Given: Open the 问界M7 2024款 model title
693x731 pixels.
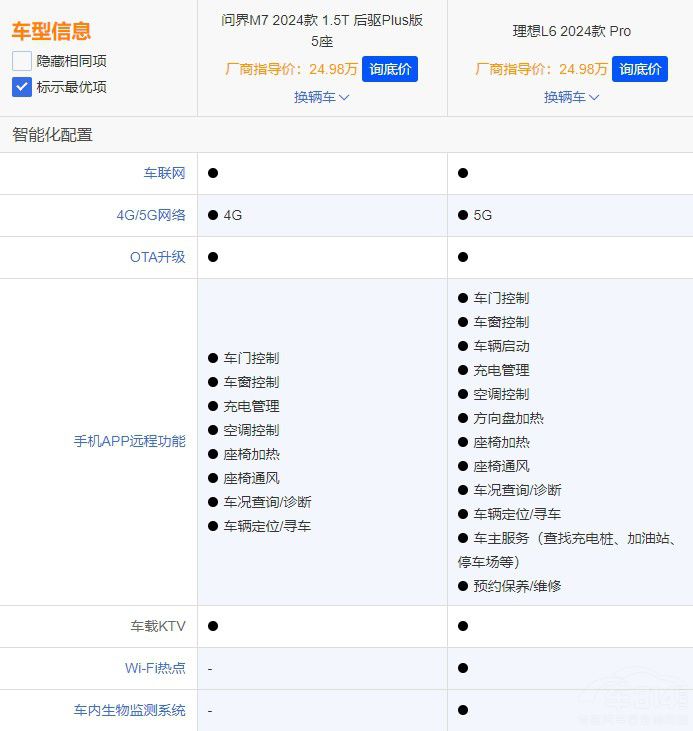Looking at the screenshot, I should [x=322, y=30].
